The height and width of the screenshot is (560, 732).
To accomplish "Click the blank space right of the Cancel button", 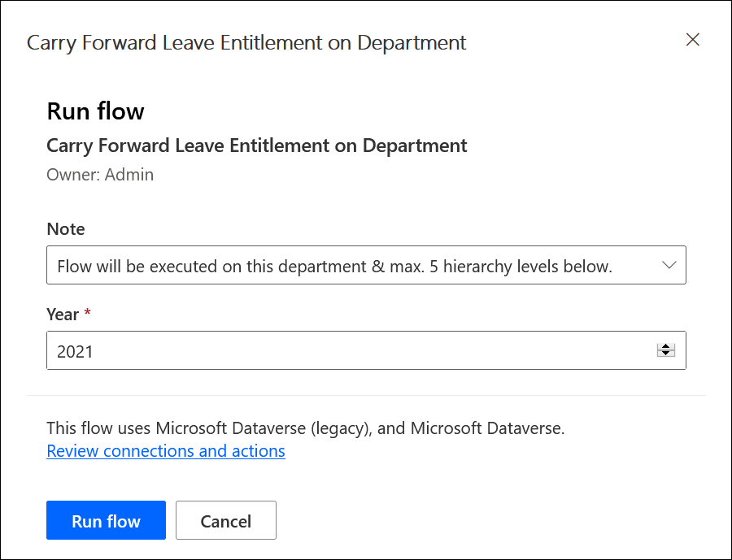I will tap(488, 521).
